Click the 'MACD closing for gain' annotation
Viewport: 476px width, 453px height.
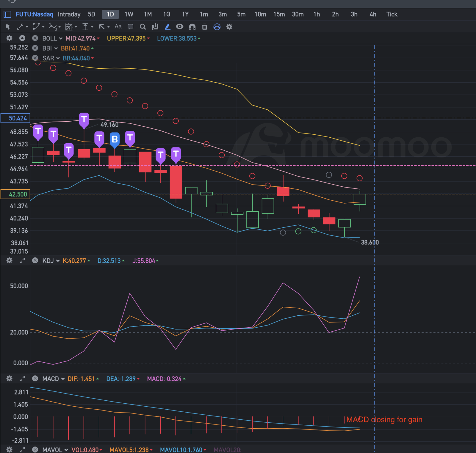tap(384, 419)
